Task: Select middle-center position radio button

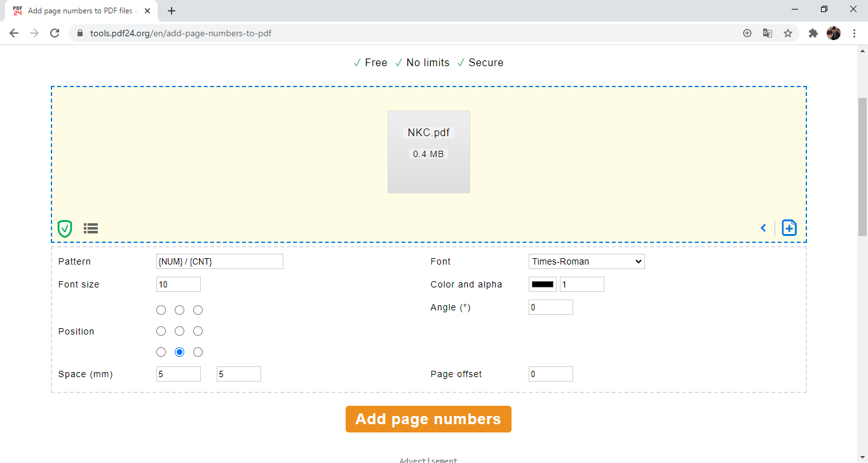Action: click(x=180, y=331)
